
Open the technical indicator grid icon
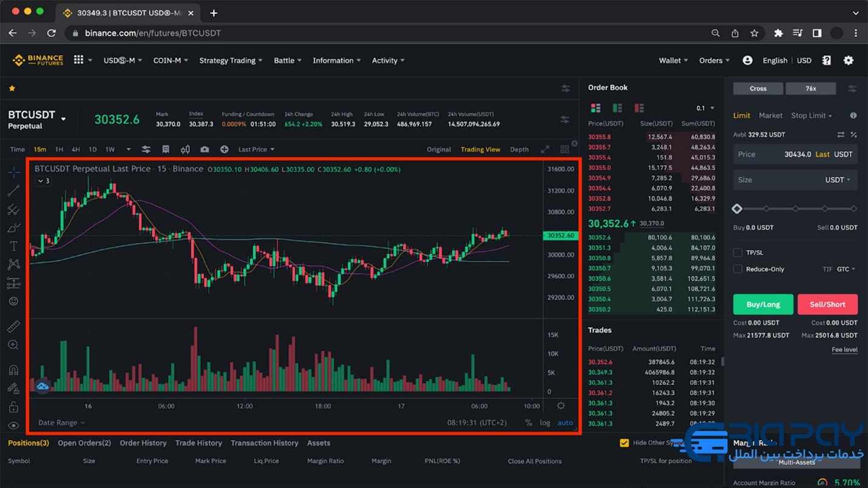[166, 149]
